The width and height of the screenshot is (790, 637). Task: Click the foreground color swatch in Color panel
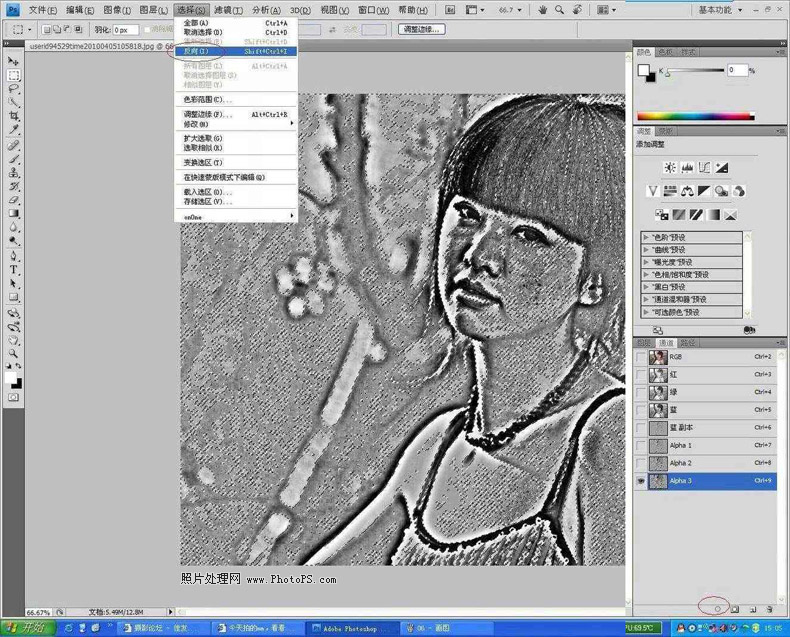[643, 70]
